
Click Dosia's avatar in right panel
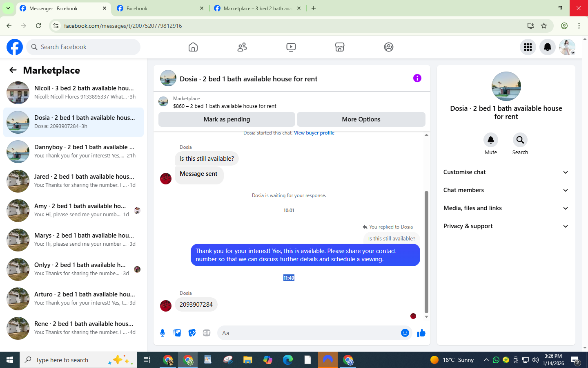(506, 86)
